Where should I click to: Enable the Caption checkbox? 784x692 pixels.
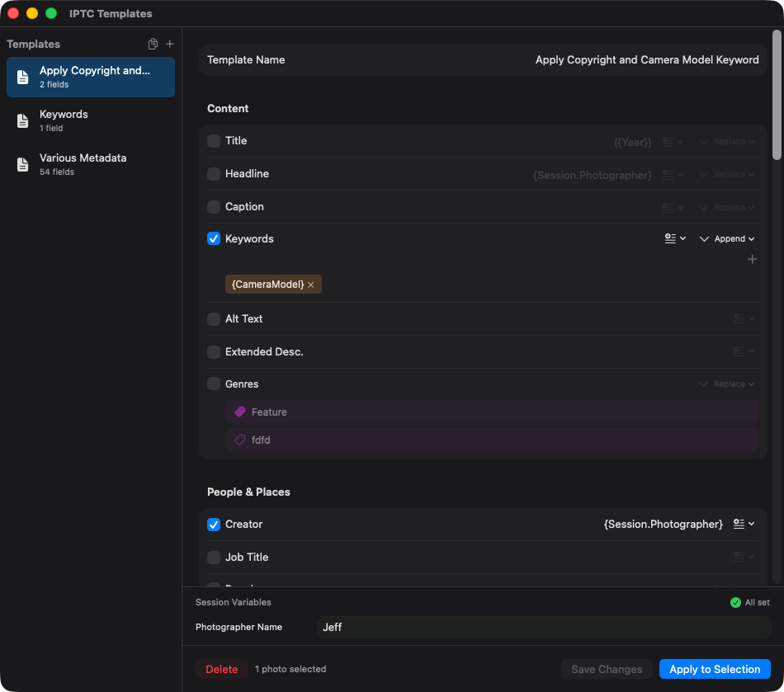click(214, 207)
